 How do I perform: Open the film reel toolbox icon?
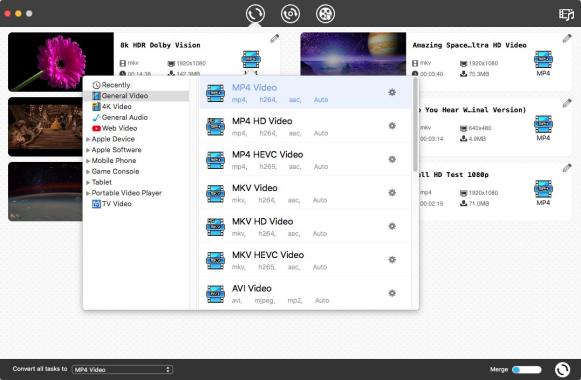[325, 14]
